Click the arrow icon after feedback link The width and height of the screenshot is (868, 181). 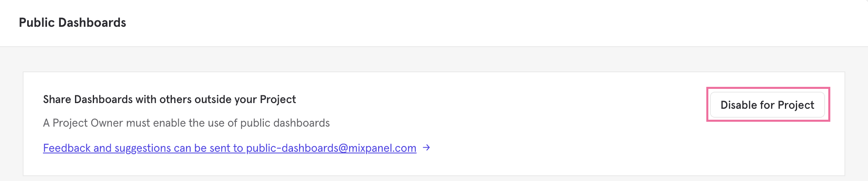coord(426,148)
